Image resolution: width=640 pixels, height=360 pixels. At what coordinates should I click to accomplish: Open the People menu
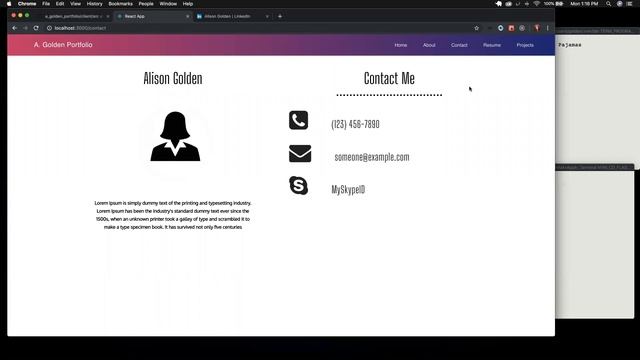[x=146, y=4]
